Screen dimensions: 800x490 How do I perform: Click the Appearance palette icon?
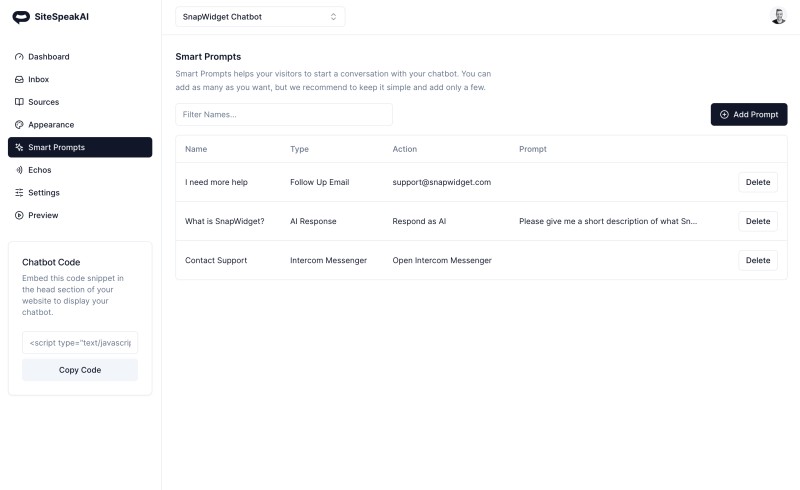pos(19,125)
